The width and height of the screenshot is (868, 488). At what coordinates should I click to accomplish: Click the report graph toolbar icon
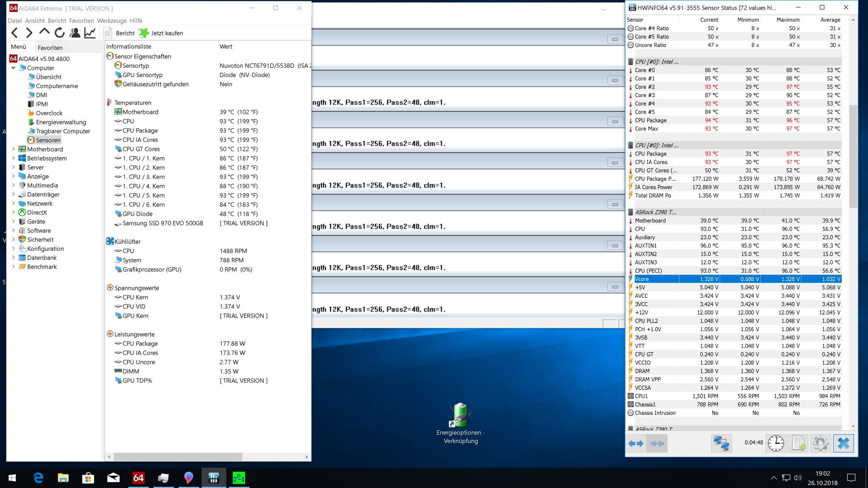pos(90,33)
